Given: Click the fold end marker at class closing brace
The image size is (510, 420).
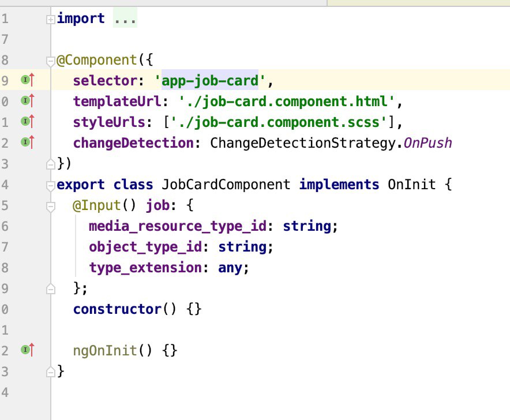Looking at the screenshot, I should 50,372.
